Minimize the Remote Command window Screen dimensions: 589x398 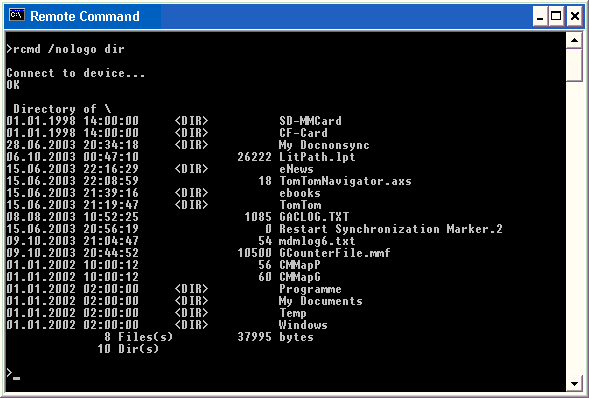click(540, 17)
